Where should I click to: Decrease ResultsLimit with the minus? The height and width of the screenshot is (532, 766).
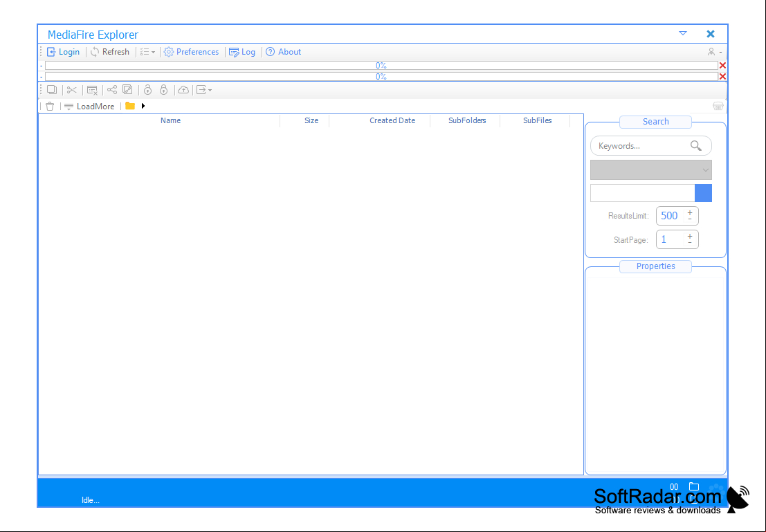click(690, 219)
